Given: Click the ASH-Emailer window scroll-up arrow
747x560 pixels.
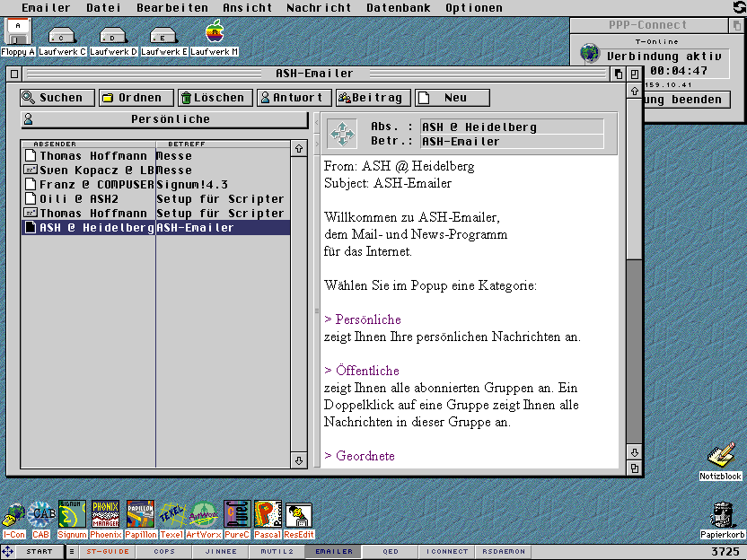Looking at the screenshot, I should tap(634, 91).
